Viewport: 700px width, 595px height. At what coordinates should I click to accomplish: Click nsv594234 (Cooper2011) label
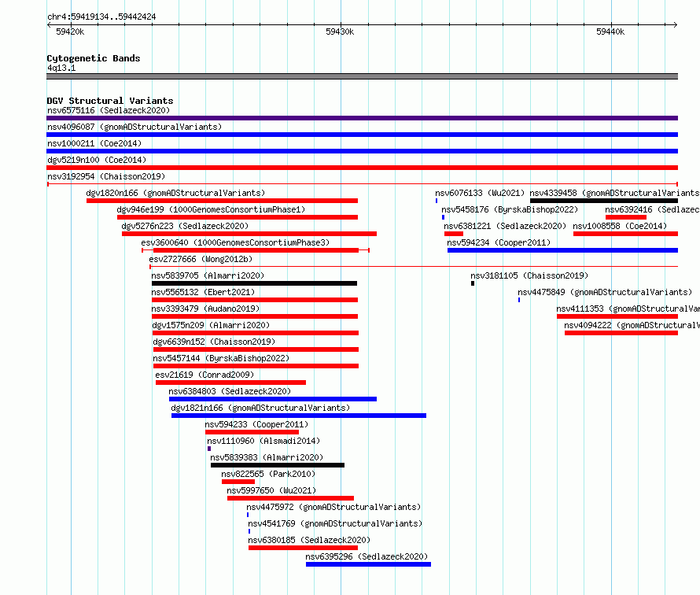[x=499, y=242]
